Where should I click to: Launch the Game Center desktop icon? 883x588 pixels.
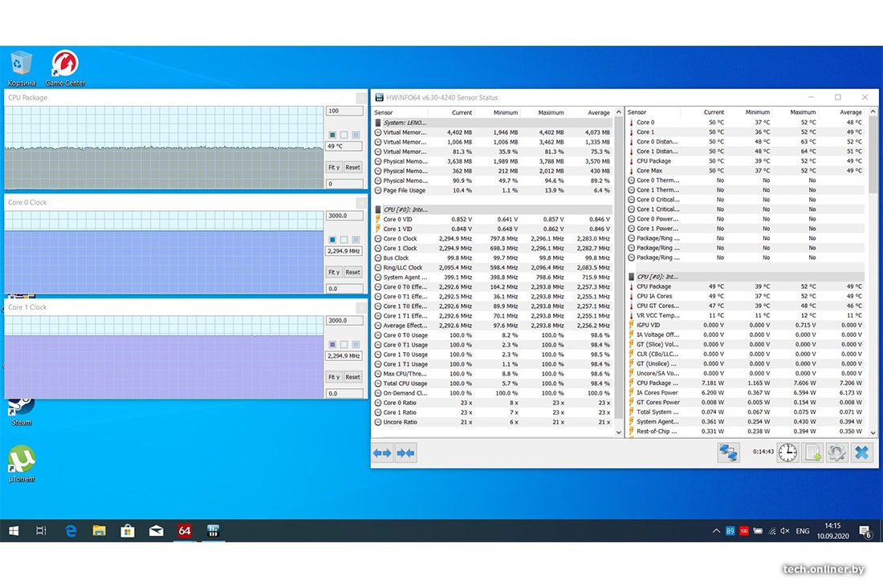point(65,68)
